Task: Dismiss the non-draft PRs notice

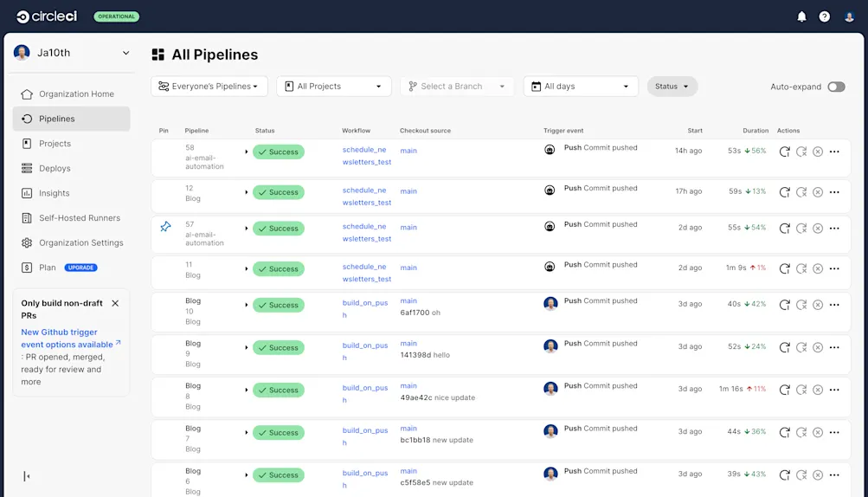Action: [x=115, y=303]
